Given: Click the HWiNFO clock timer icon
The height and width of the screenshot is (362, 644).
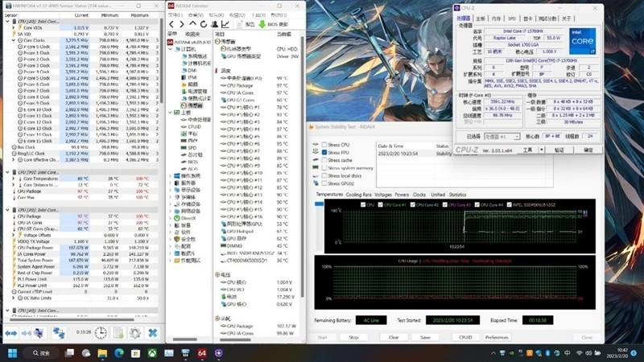Looking at the screenshot, I should click(101, 332).
